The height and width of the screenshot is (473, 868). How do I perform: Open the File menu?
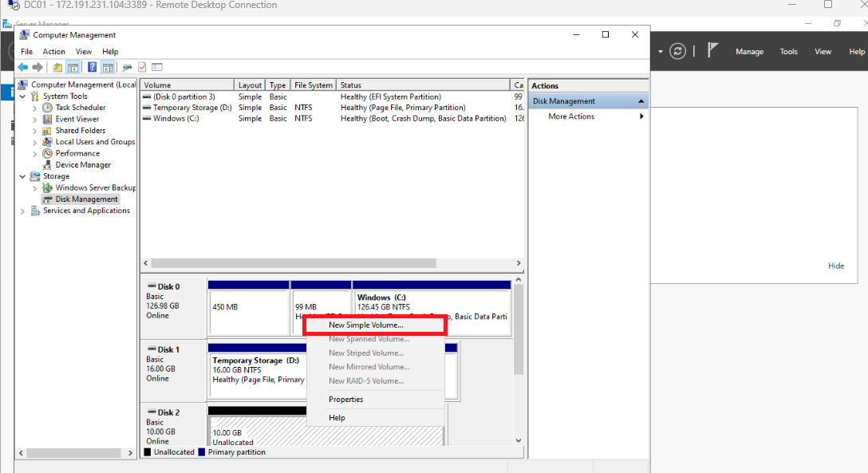click(x=26, y=52)
